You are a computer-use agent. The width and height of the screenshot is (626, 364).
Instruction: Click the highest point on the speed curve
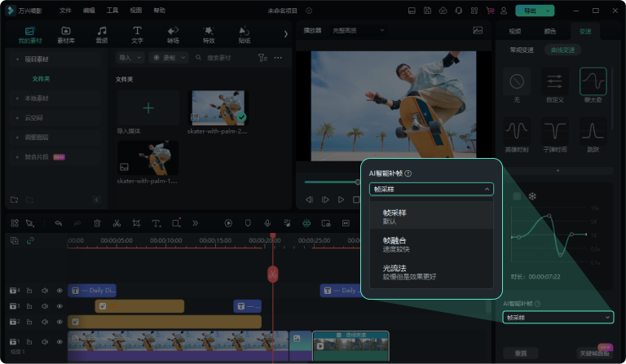pos(549,216)
